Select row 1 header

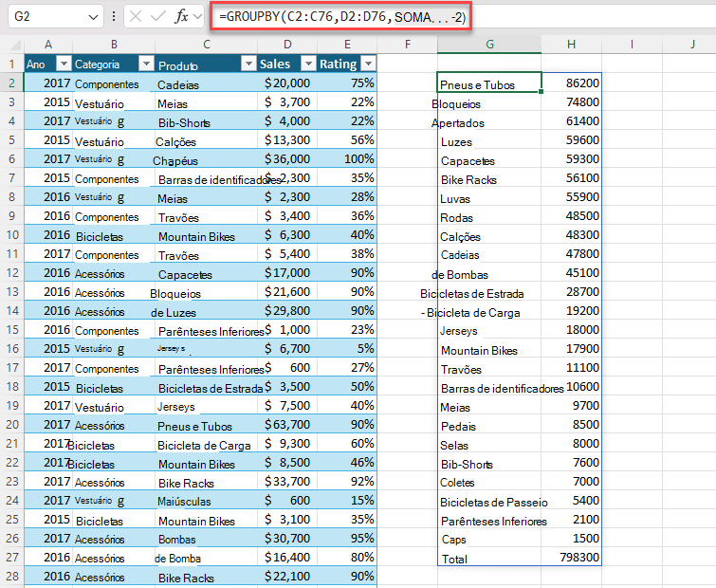click(12, 64)
